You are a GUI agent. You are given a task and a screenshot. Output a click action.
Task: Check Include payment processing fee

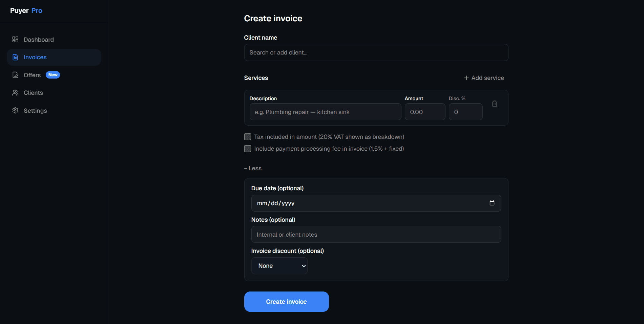click(248, 149)
